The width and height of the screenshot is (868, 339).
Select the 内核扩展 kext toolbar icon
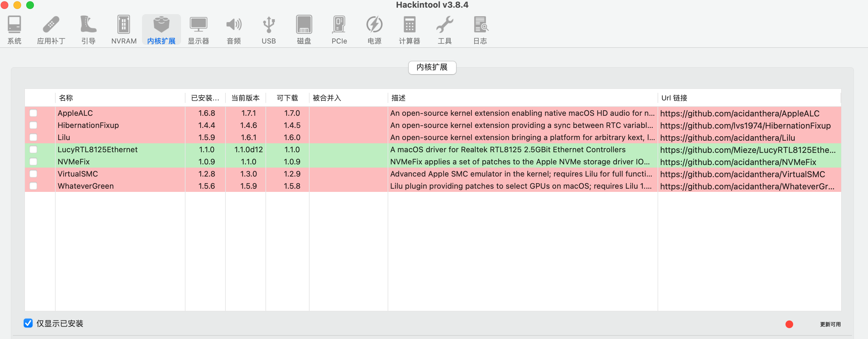click(161, 30)
